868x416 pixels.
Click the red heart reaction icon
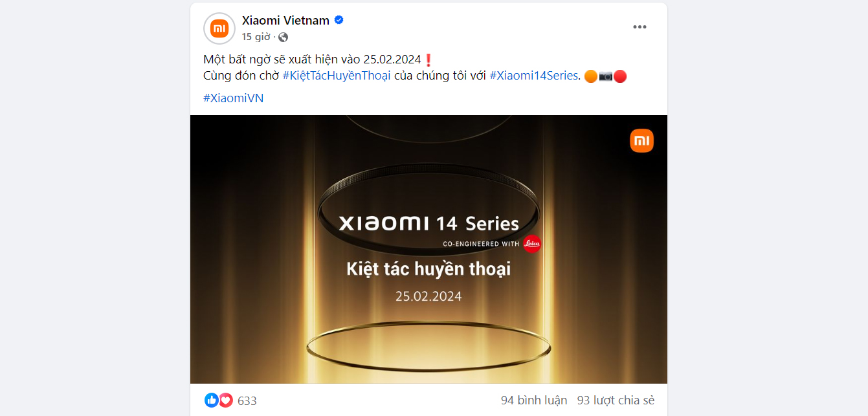pos(225,400)
